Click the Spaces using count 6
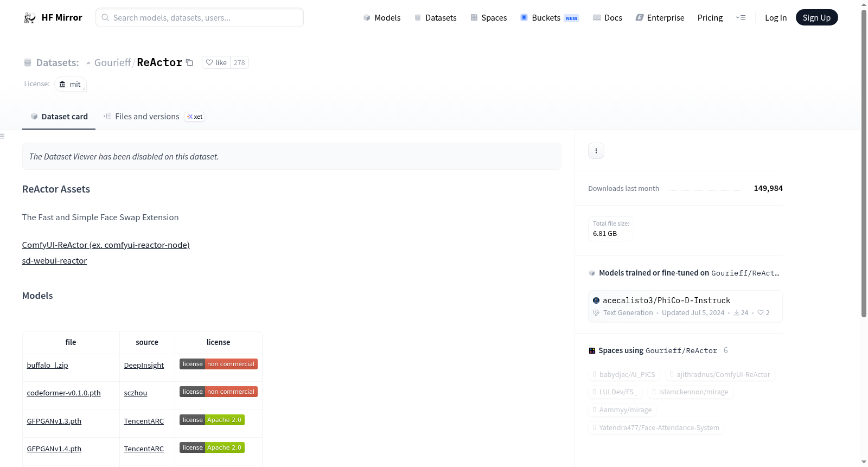This screenshot has width=868, height=467. tap(726, 350)
